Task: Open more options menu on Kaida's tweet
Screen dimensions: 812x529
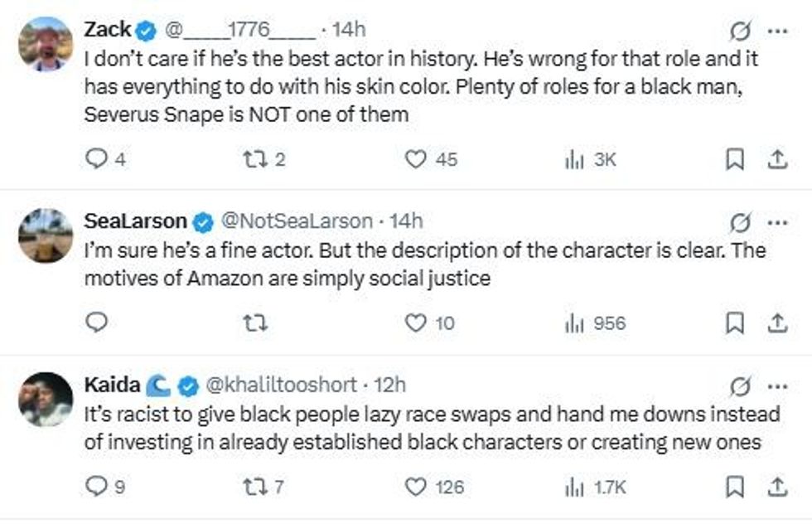Action: tap(777, 386)
